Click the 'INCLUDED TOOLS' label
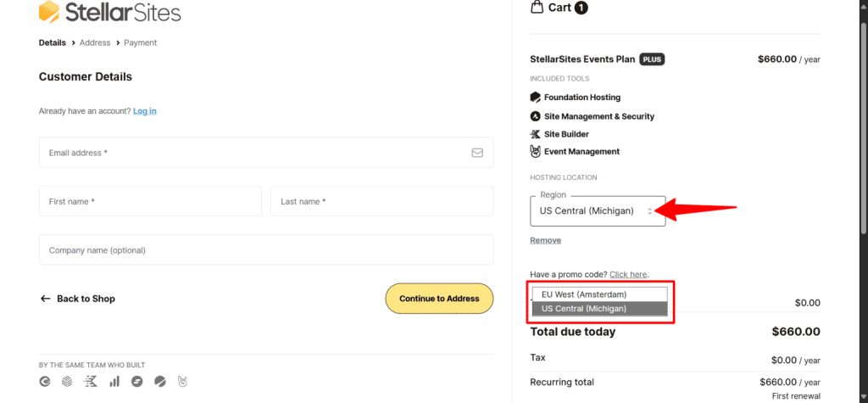This screenshot has width=868, height=403. click(559, 79)
